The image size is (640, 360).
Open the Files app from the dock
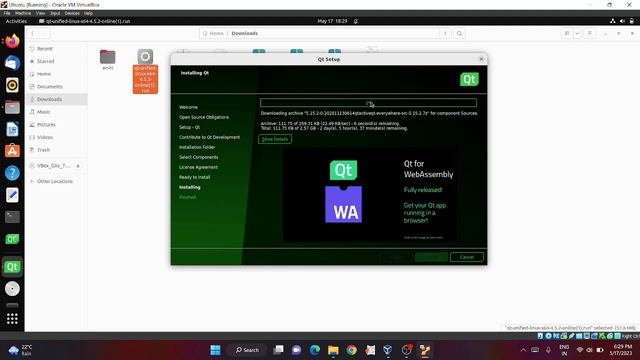click(x=12, y=107)
